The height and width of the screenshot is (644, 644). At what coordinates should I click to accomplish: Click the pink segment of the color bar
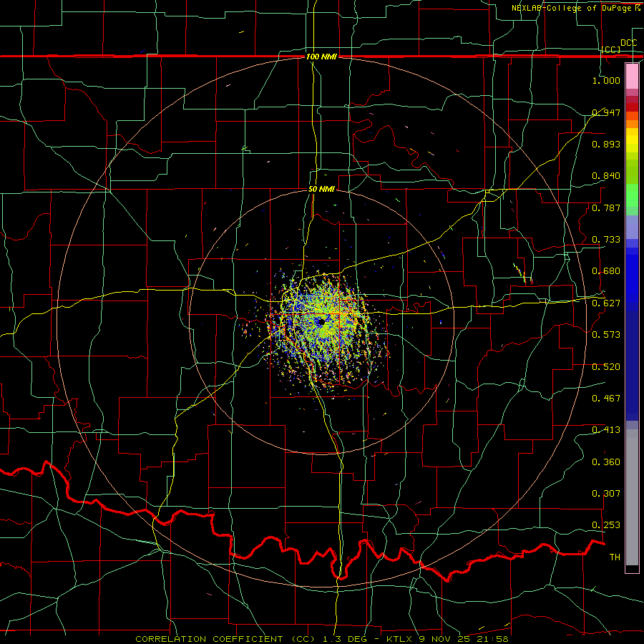(632, 77)
